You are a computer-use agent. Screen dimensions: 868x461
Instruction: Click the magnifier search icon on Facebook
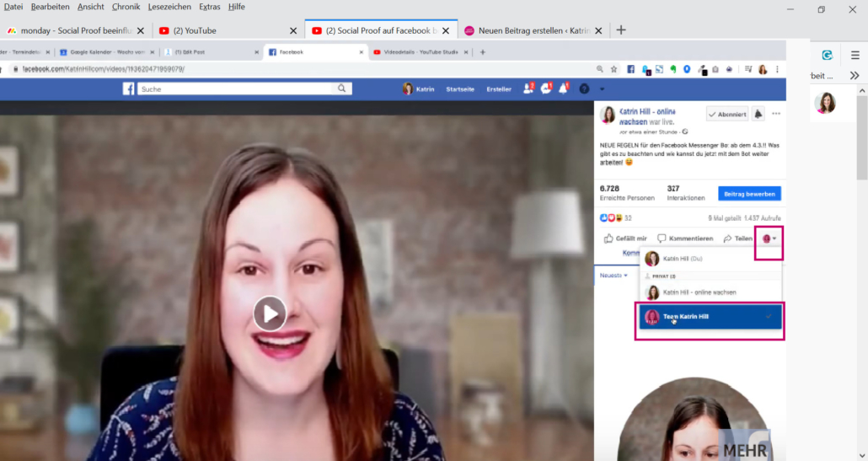coord(341,88)
